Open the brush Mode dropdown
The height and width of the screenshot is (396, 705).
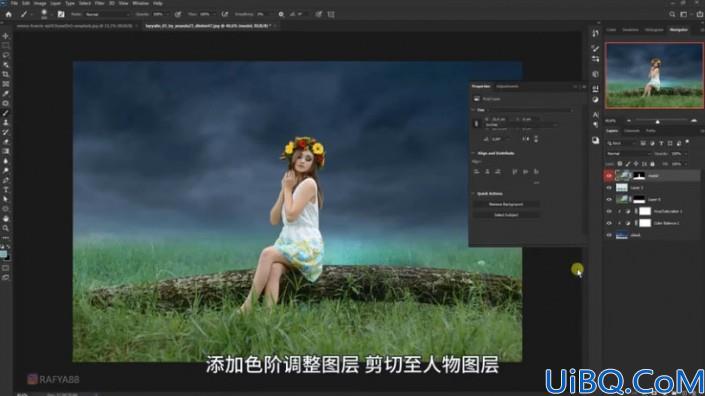(x=107, y=14)
